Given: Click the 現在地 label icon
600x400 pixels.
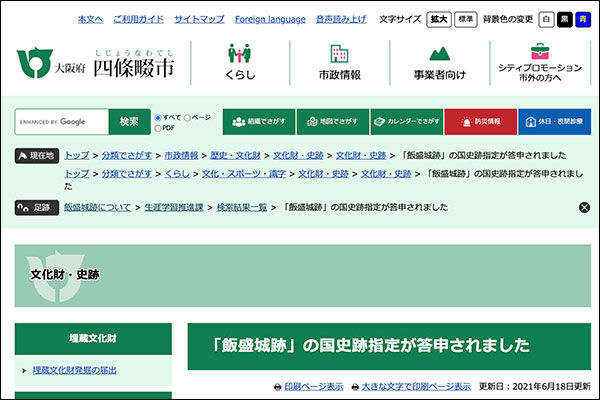Looking at the screenshot, I should 37,156.
